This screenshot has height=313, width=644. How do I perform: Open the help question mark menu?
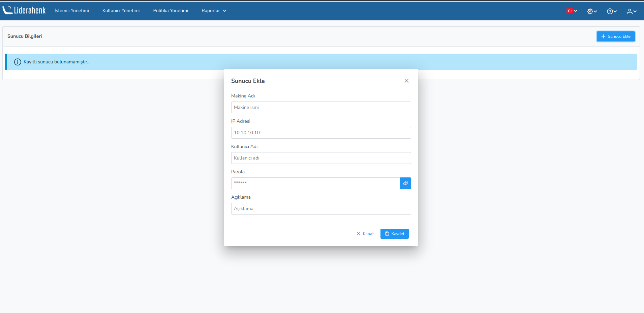pos(611,11)
